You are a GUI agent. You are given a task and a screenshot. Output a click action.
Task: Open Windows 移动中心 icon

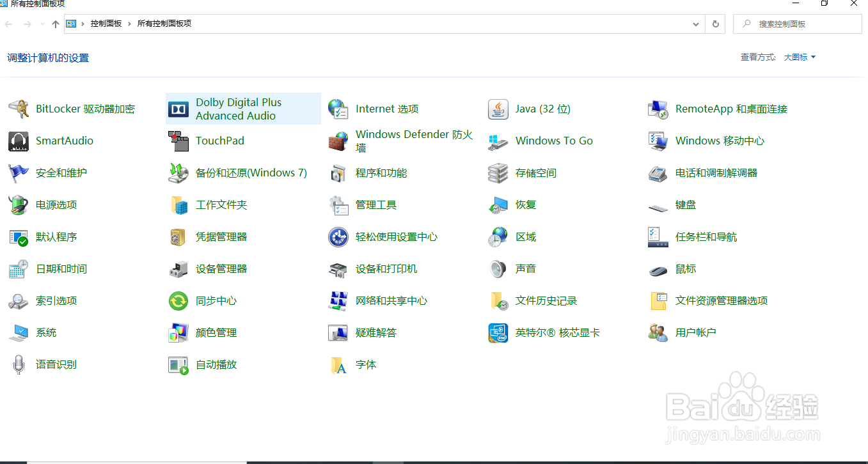658,141
